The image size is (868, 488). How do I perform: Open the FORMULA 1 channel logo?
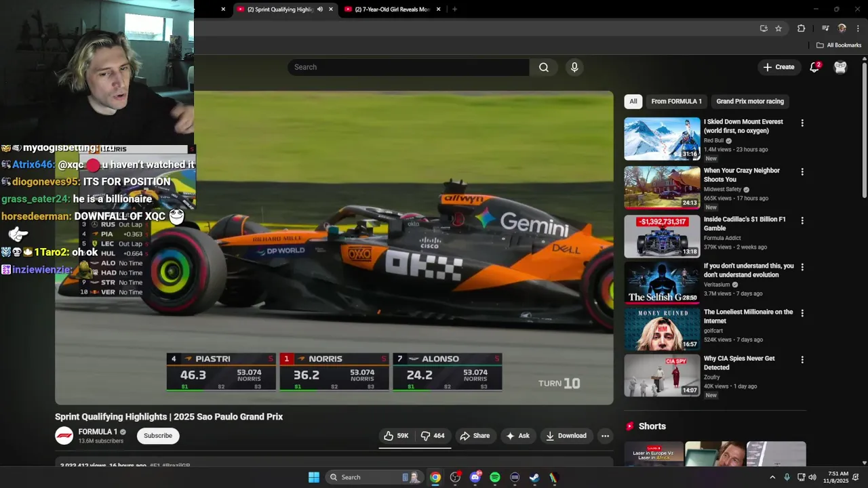coord(64,436)
